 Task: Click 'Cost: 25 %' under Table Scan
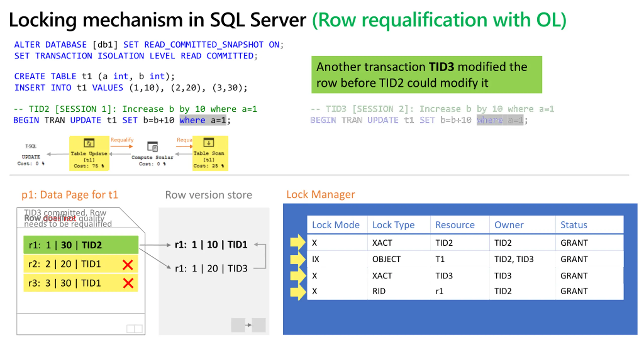209,166
